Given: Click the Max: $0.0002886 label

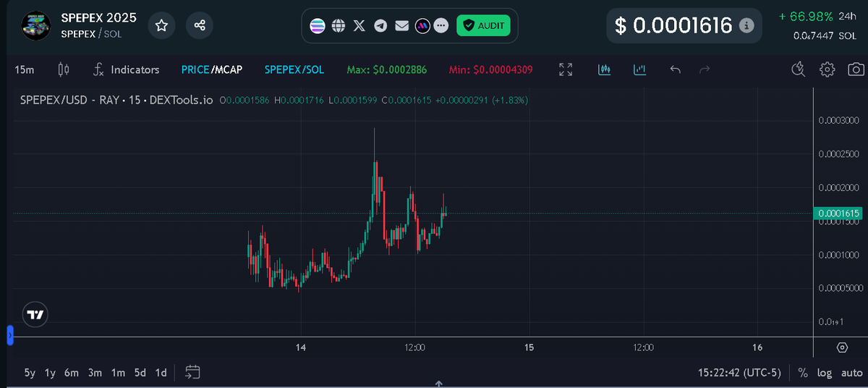Looking at the screenshot, I should click(x=386, y=69).
